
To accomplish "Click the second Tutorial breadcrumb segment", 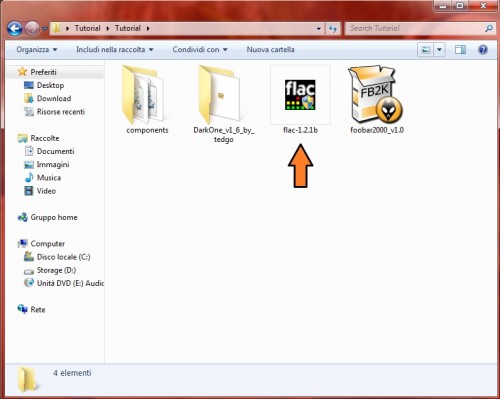I will coord(128,28).
